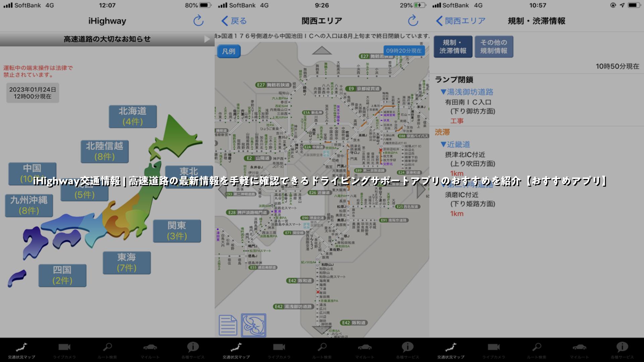Tap the マイルート tab in the middle screen
This screenshot has width=644, height=362.
365,350
